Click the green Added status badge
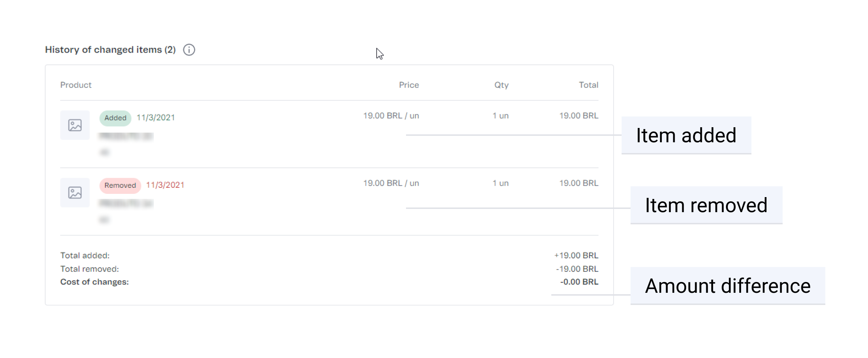 pyautogui.click(x=115, y=118)
